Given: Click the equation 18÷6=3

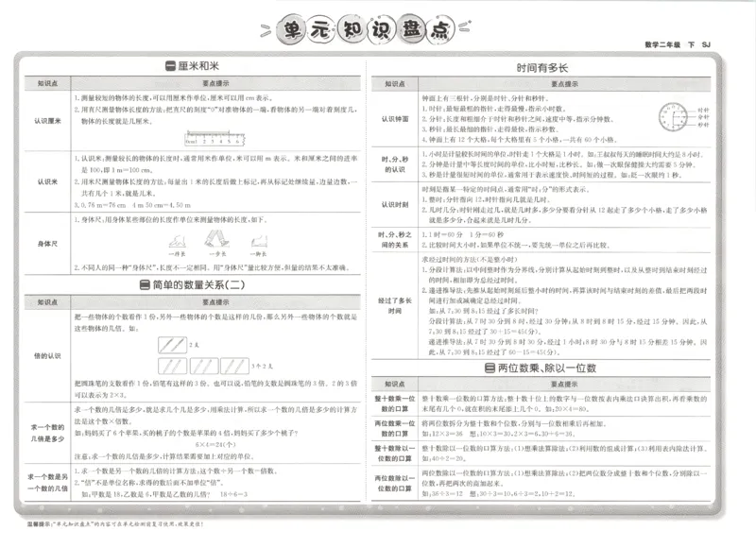Looking at the screenshot, I should coord(233,494).
